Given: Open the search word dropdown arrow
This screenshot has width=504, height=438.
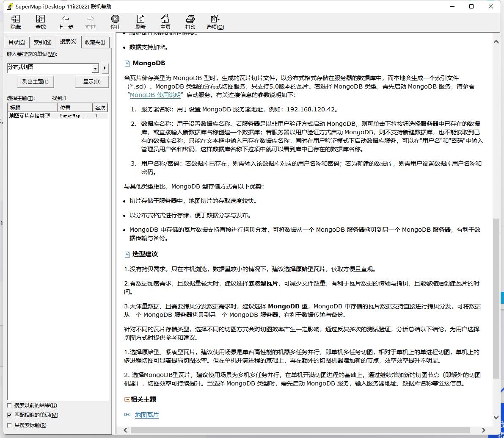Looking at the screenshot, I should point(95,68).
